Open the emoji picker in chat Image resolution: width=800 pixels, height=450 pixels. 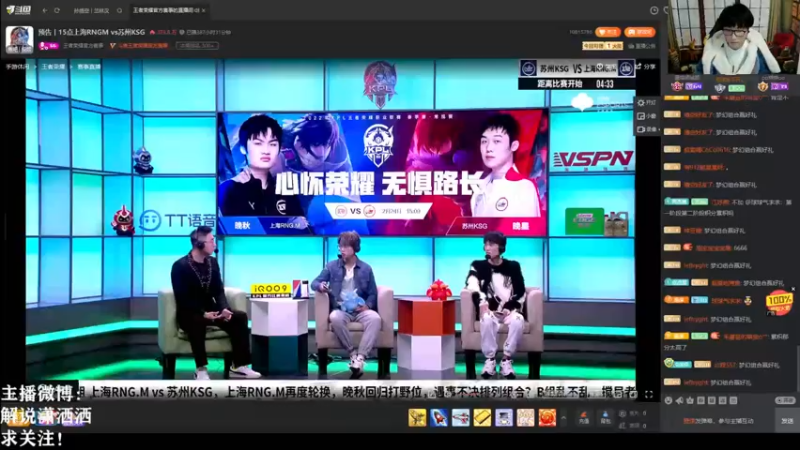click(x=668, y=401)
